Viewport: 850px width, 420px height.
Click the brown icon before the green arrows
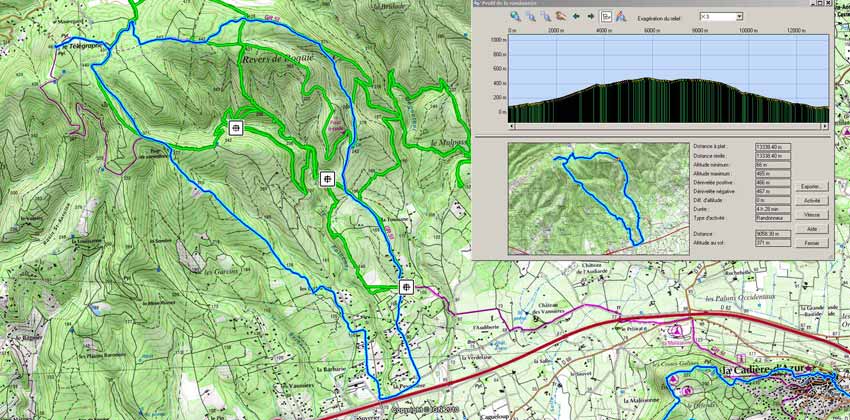tap(560, 17)
